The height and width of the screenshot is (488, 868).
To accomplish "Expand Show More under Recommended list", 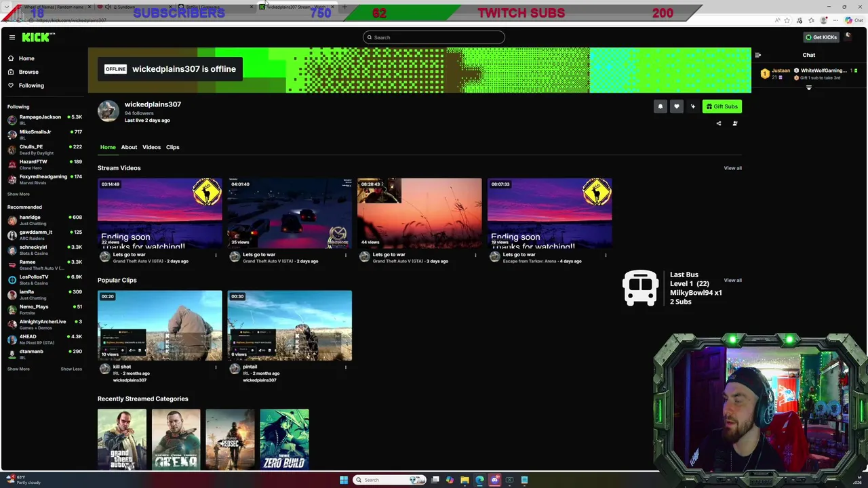I will point(18,369).
